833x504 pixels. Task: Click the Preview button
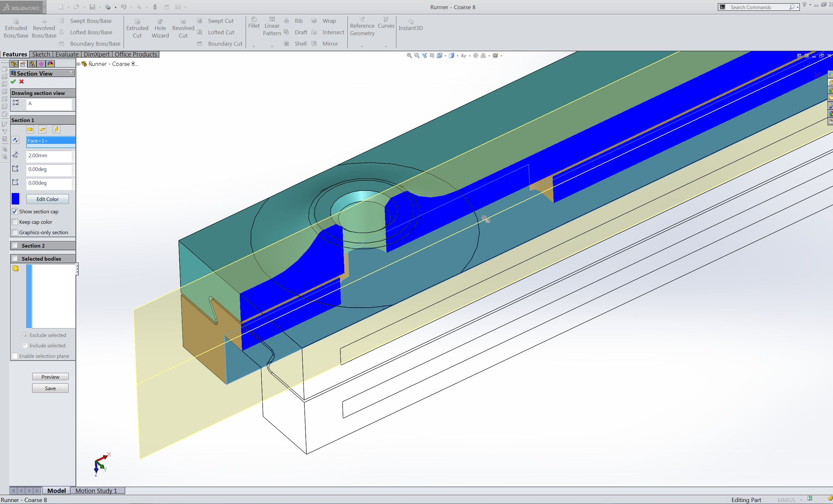coord(51,377)
